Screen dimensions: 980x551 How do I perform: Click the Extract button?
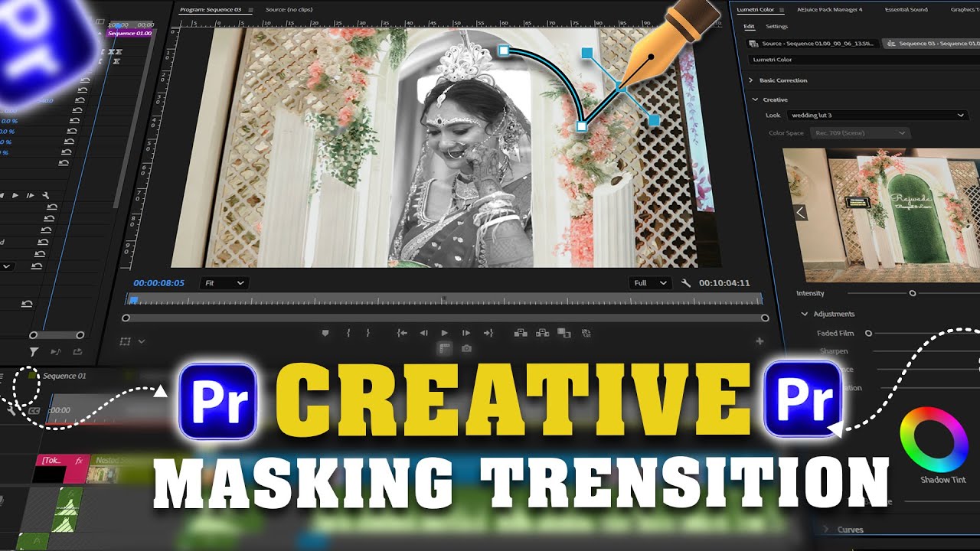pos(543,333)
